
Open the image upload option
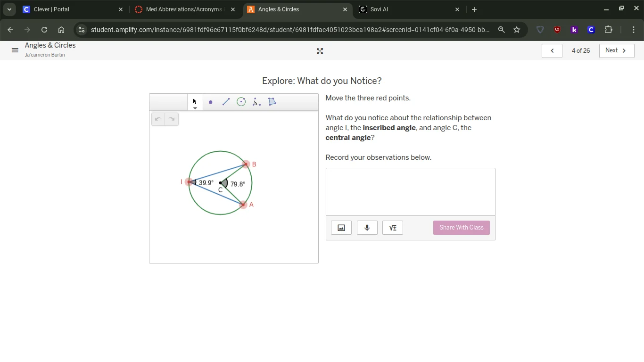pos(341,227)
